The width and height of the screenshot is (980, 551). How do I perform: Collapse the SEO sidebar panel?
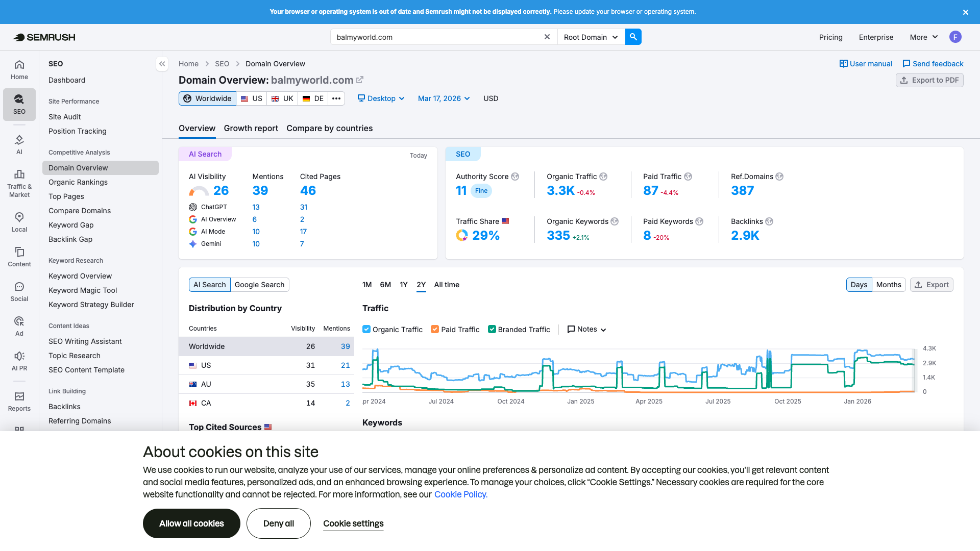tap(162, 64)
